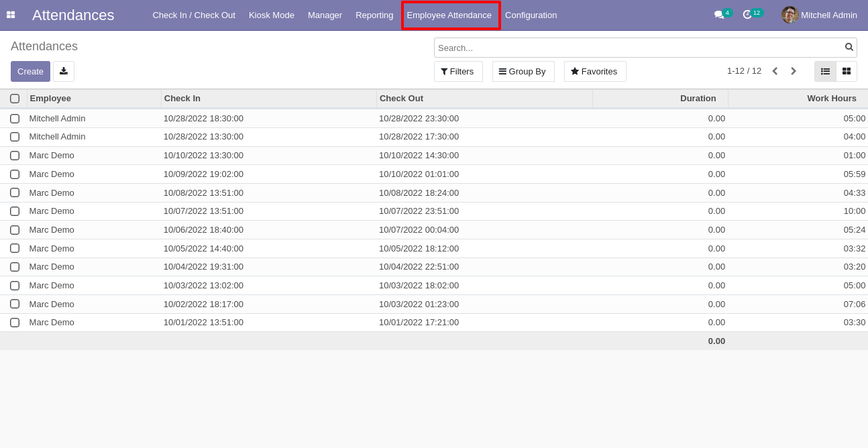The height and width of the screenshot is (448, 868).
Task: Tick checkbox for Marc Demo 10/04/2022 19:31:00
Action: (15, 267)
